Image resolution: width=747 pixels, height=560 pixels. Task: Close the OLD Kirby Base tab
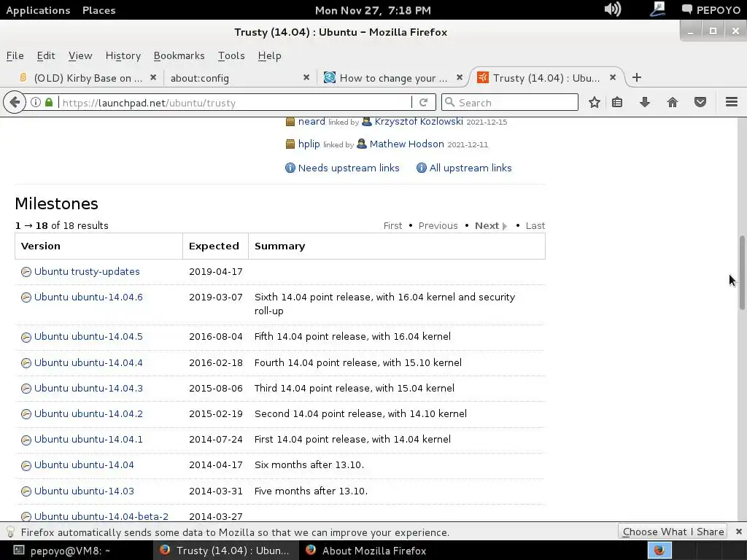[153, 77]
